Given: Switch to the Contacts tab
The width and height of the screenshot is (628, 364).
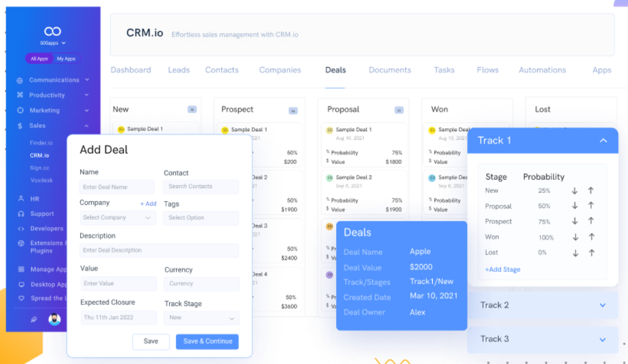Looking at the screenshot, I should (x=222, y=70).
